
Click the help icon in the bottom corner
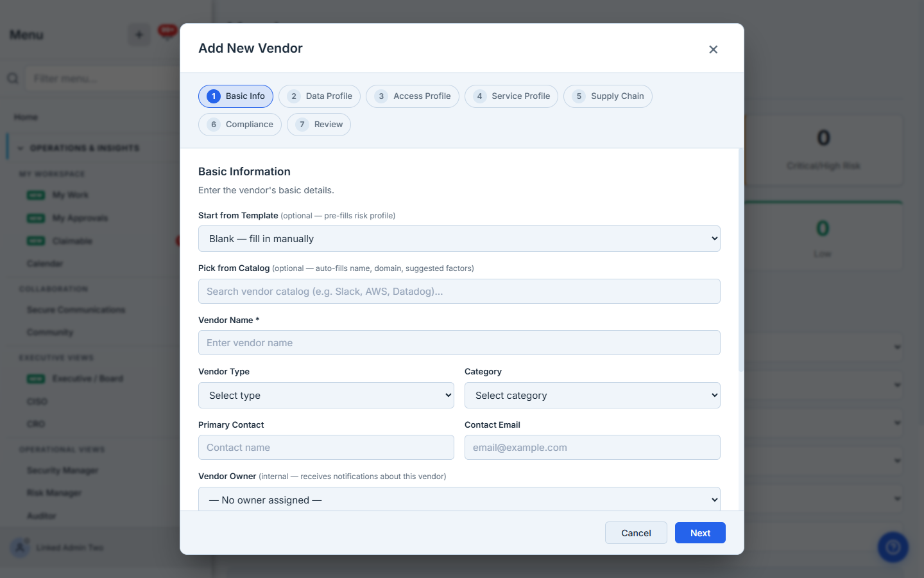(893, 547)
